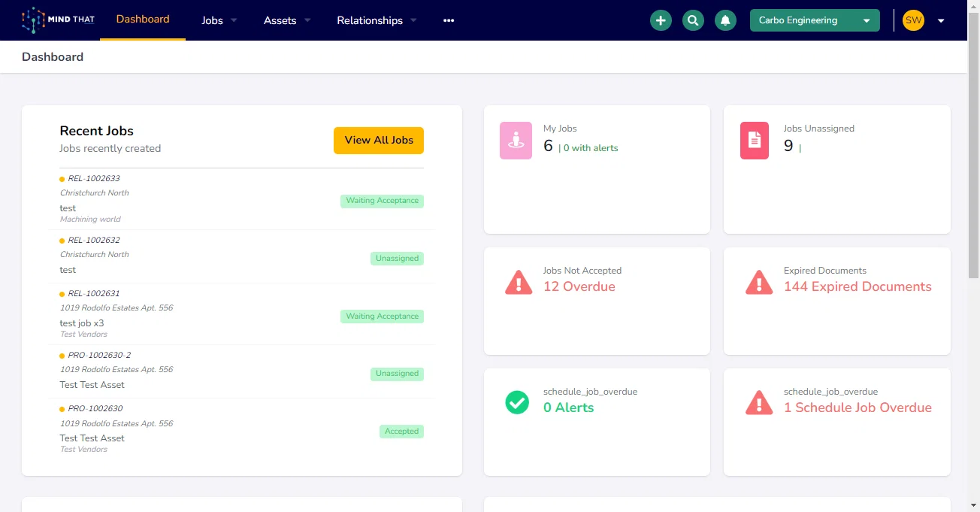Click the Jobs Not Accepted warning icon

click(x=519, y=282)
